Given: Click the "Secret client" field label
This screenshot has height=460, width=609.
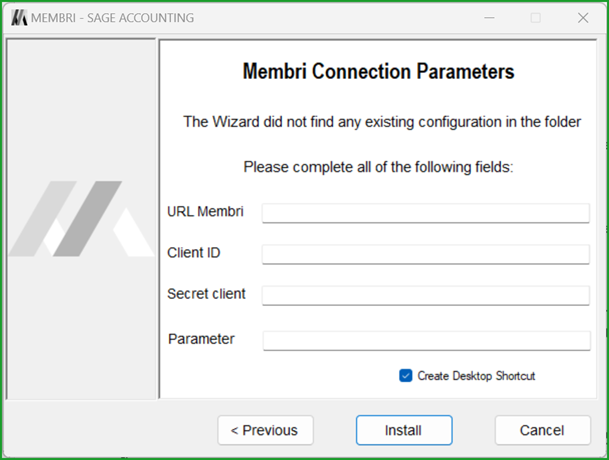Looking at the screenshot, I should [x=207, y=294].
